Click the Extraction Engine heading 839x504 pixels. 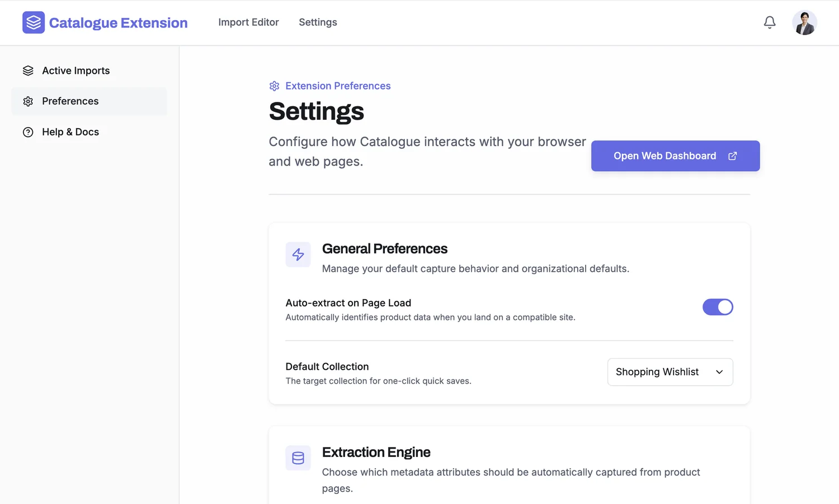[x=376, y=452]
